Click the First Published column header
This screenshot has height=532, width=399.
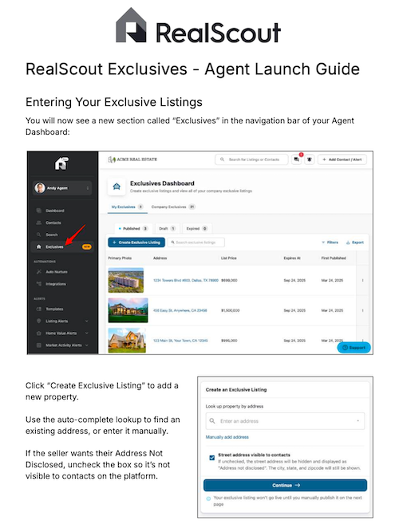[x=334, y=258]
